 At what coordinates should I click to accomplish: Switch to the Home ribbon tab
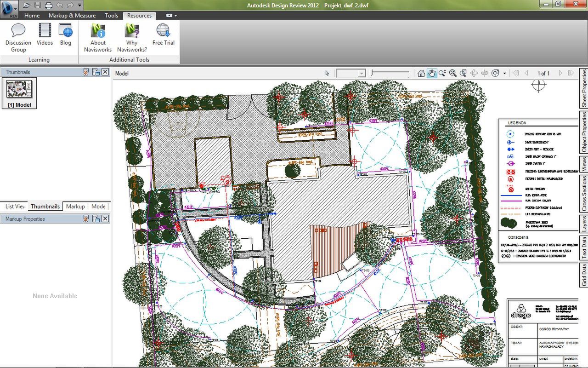[x=32, y=15]
